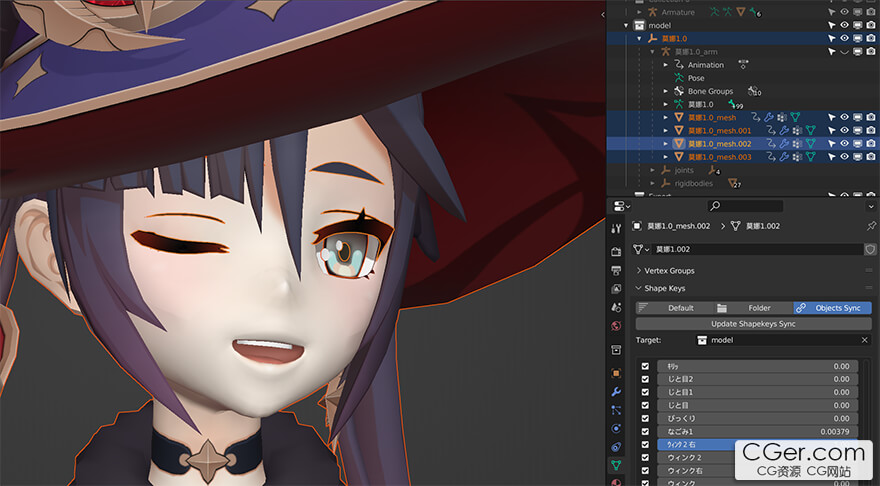
Task: Uncheck the じと目1 shape key checkbox
Action: pyautogui.click(x=645, y=392)
